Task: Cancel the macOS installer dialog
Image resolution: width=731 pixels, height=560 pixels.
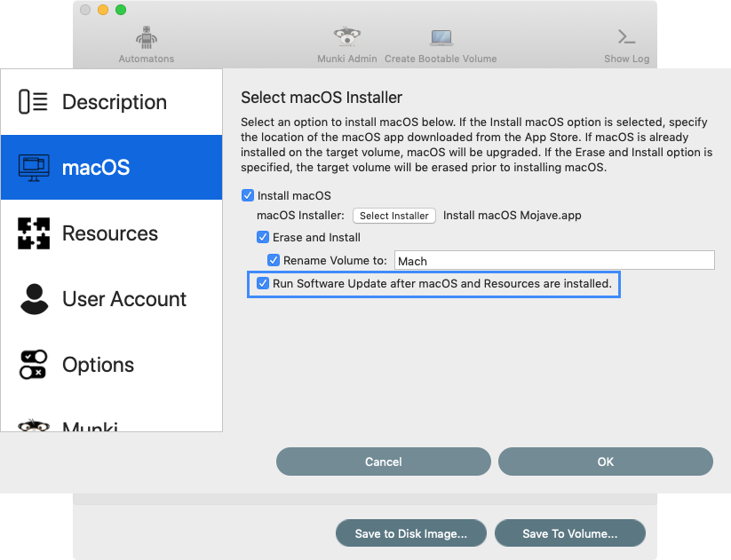Action: pyautogui.click(x=383, y=461)
